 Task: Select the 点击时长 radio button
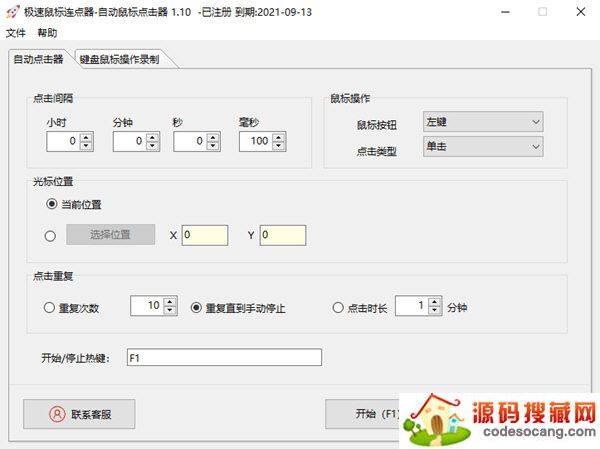[x=338, y=307]
